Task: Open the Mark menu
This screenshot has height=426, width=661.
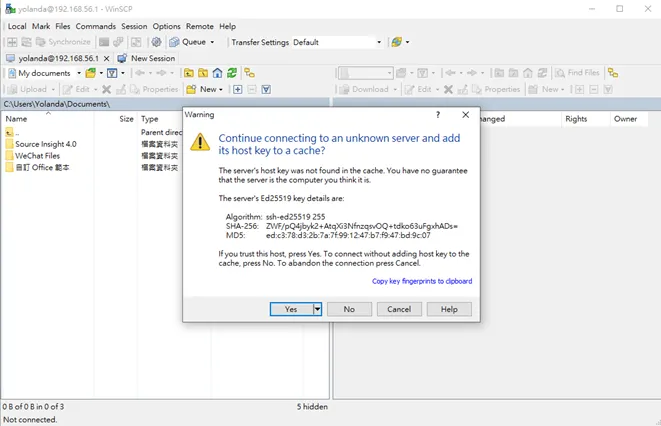Action: click(x=41, y=26)
